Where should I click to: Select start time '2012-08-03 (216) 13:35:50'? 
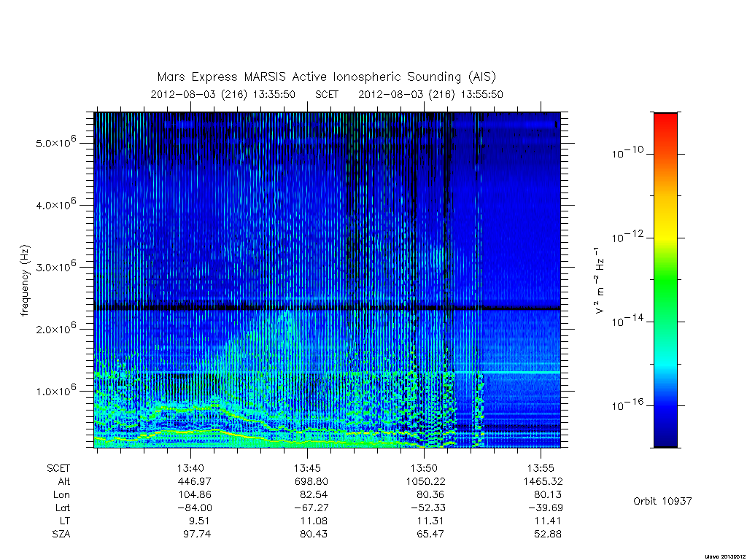point(223,94)
